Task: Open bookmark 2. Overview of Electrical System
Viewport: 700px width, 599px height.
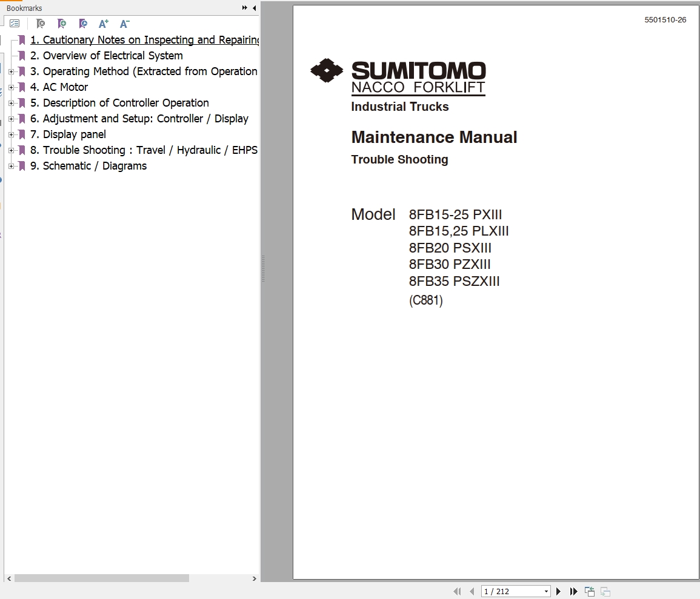Action: coord(106,55)
